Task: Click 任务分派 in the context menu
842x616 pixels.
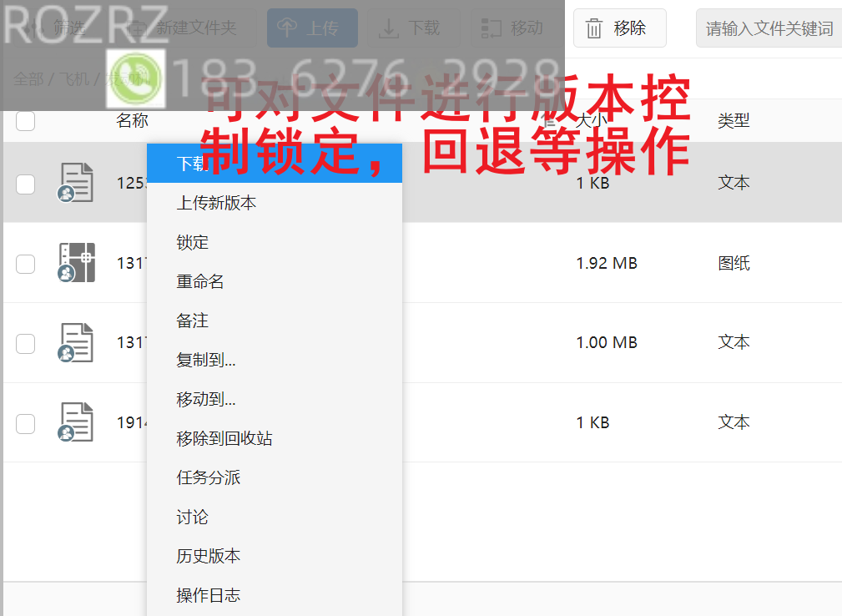Action: coord(208,477)
